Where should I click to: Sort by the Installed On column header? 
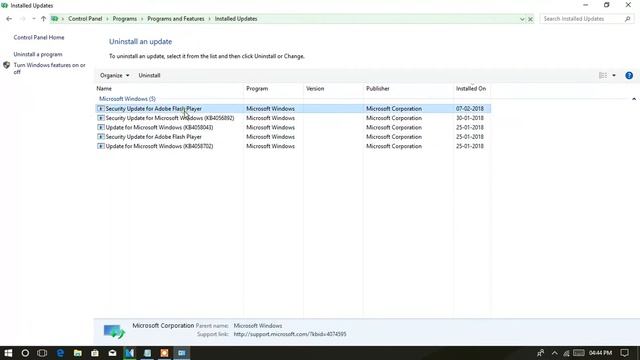coord(471,89)
